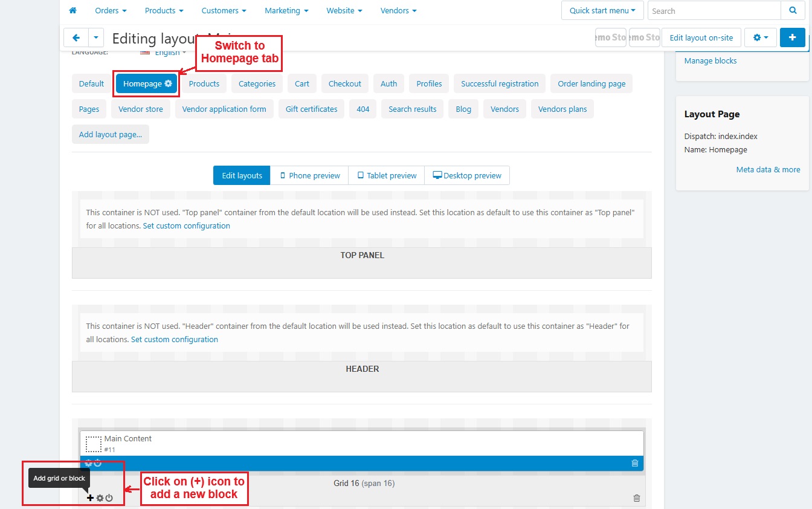Toggle Grid 16 on/off power icon
Screen dimensions: 812x509
click(x=109, y=498)
